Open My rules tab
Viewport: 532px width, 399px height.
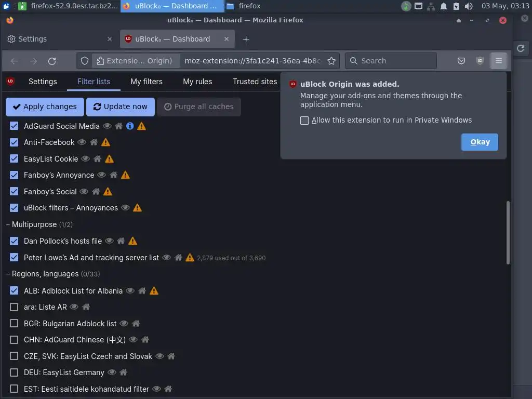click(x=197, y=82)
